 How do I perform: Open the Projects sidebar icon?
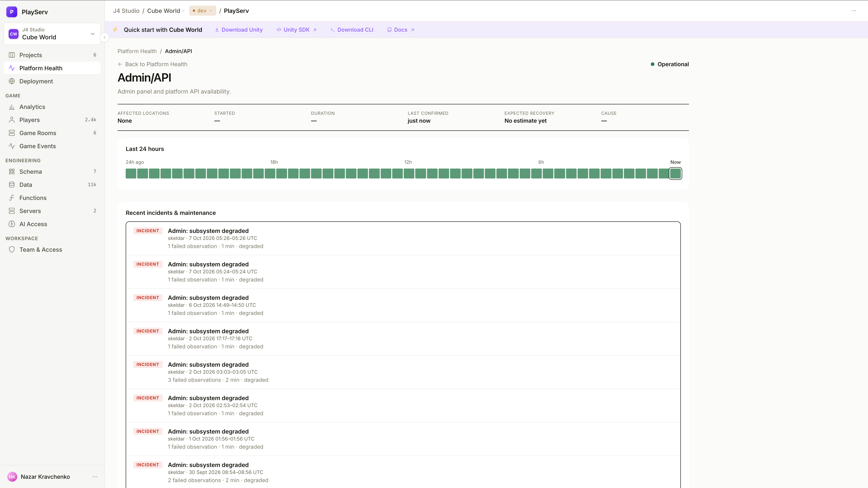[12, 55]
